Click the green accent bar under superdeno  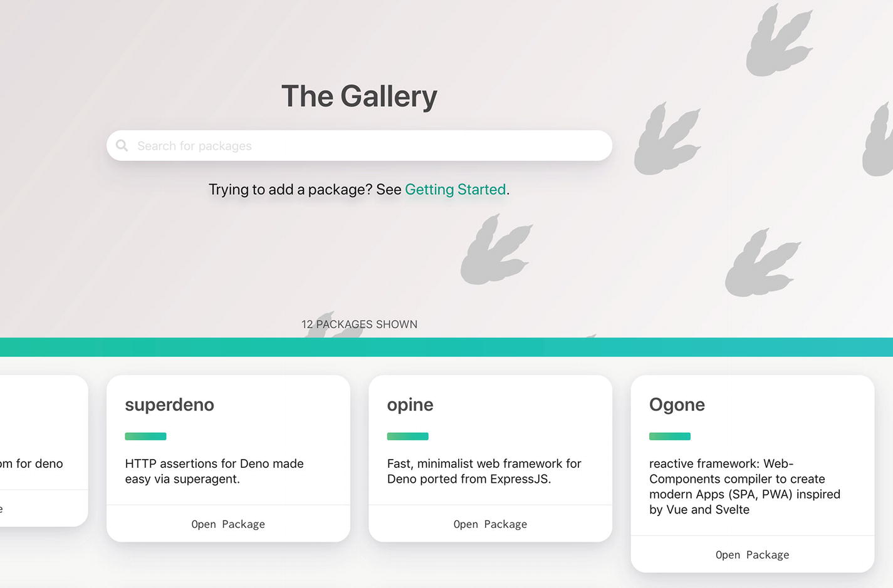point(145,436)
